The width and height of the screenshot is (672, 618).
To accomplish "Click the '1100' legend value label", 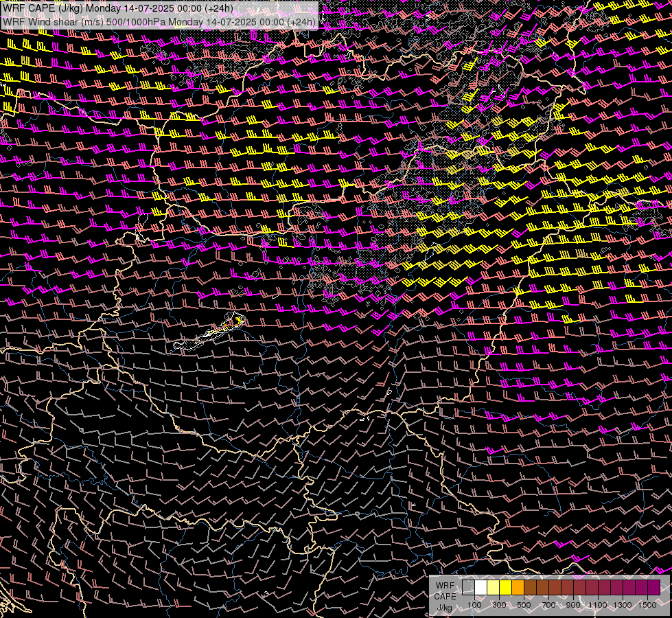I will click(597, 605).
